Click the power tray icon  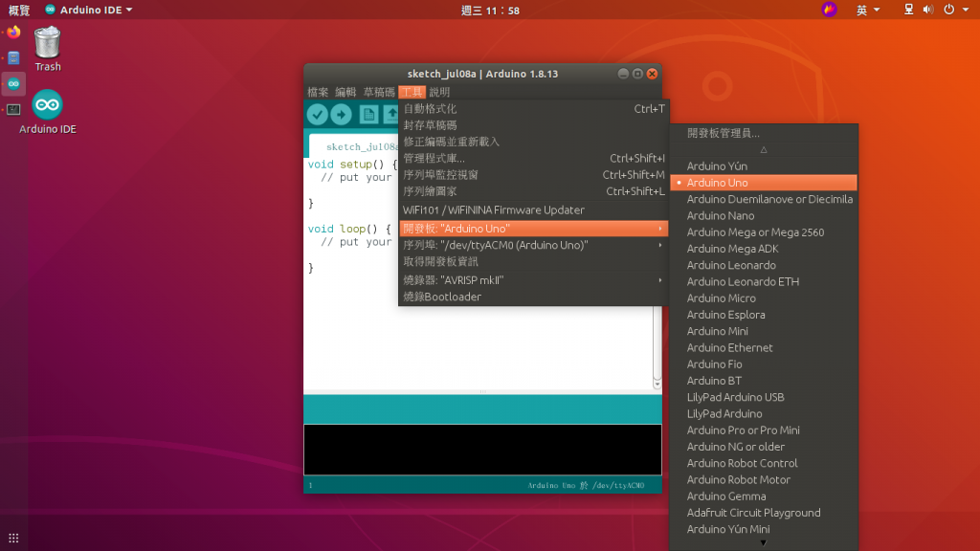948,10
